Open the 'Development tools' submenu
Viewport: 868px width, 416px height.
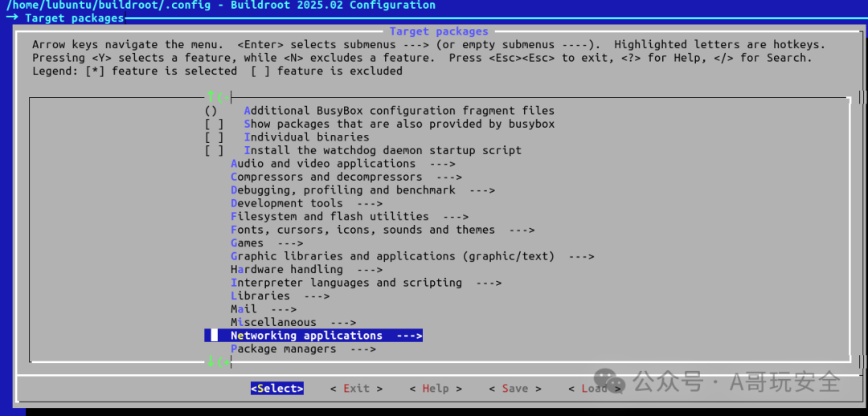click(307, 203)
